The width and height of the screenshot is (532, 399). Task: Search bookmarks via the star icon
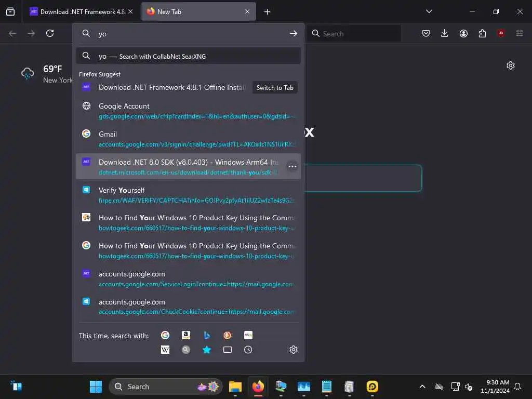pyautogui.click(x=207, y=350)
